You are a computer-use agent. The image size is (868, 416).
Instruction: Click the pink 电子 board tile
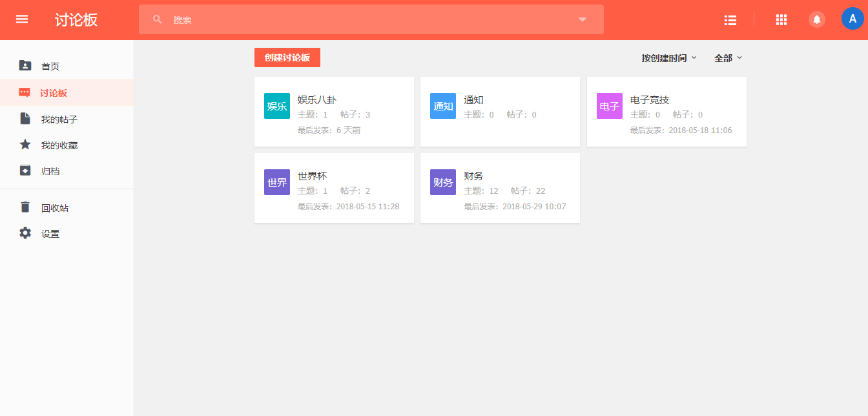(x=609, y=106)
